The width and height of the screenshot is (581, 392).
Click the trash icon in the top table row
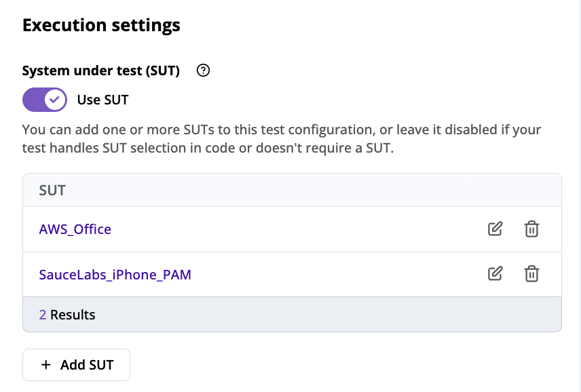[532, 229]
